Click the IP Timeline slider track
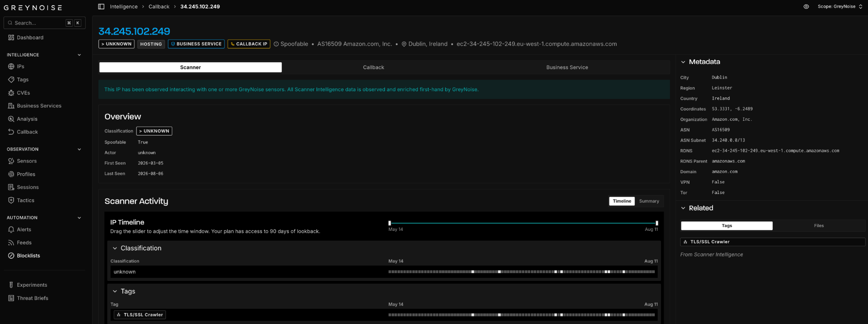The image size is (868, 324). [523, 223]
